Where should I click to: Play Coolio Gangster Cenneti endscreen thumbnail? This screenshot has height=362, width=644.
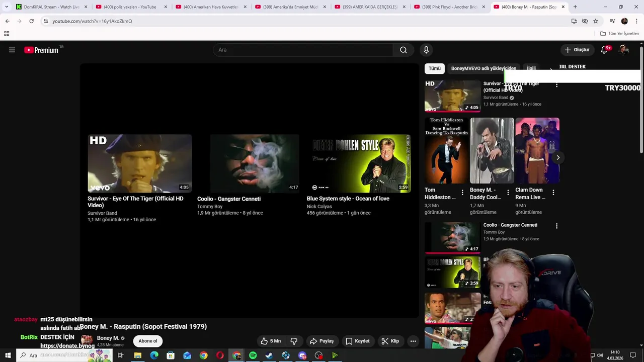coord(249,163)
